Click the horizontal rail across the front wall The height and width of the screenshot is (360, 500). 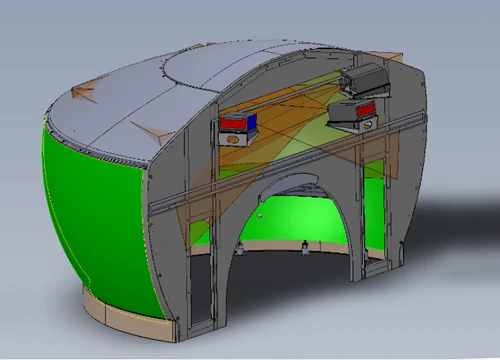[287, 164]
